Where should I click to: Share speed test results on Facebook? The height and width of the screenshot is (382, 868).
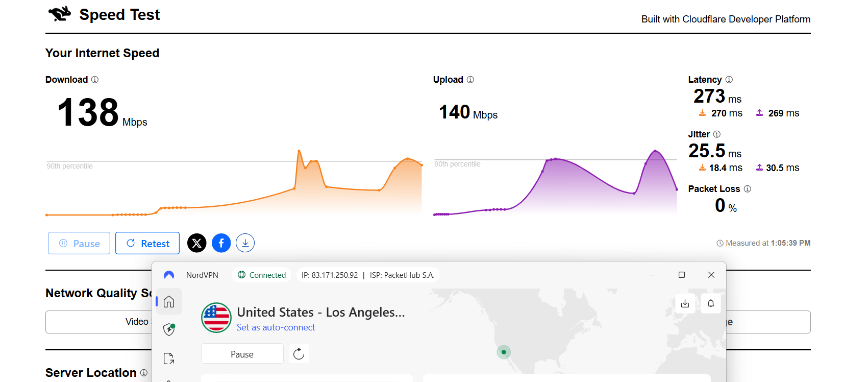(x=221, y=243)
